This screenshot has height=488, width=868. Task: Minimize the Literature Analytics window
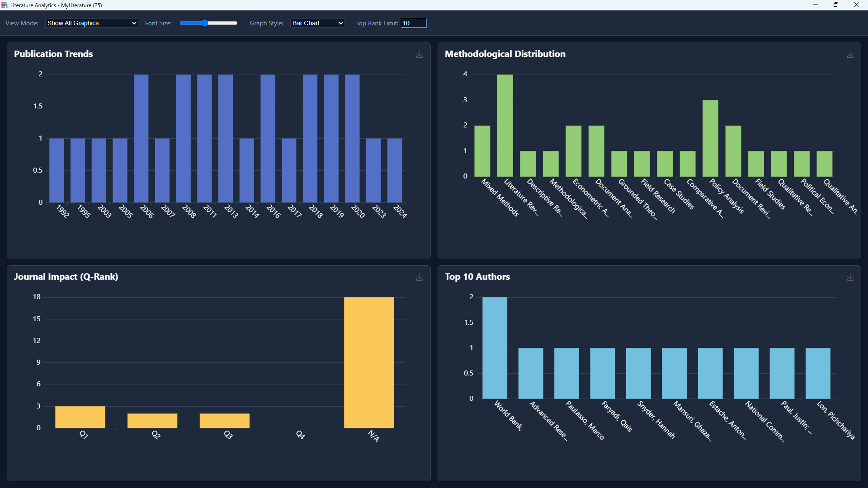(816, 5)
